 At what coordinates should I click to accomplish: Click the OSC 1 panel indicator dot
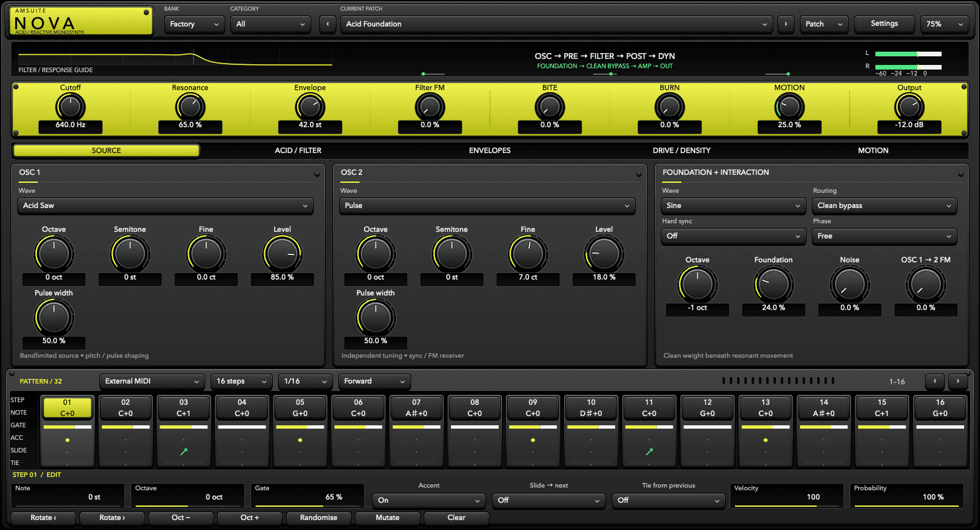[317, 174]
